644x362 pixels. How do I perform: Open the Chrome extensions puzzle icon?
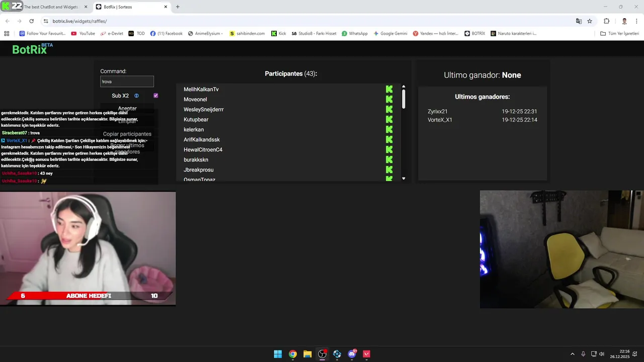[606, 21]
